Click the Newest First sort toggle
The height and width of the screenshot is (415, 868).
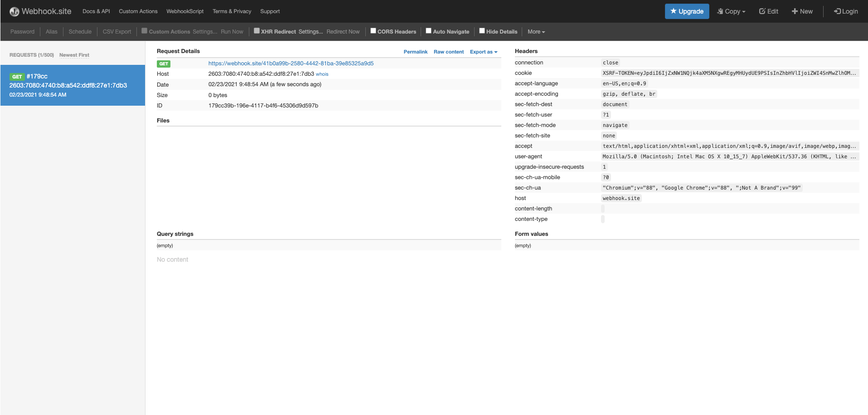tap(74, 55)
